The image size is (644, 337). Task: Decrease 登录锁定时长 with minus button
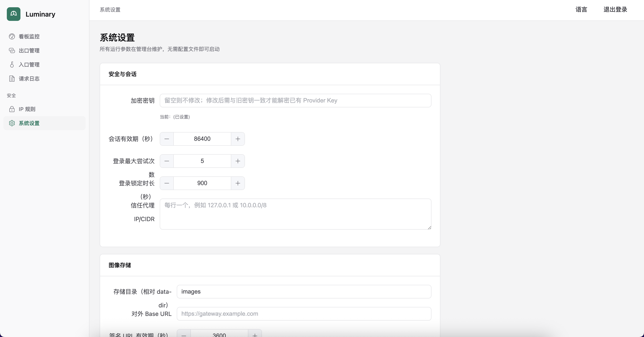[167, 183]
